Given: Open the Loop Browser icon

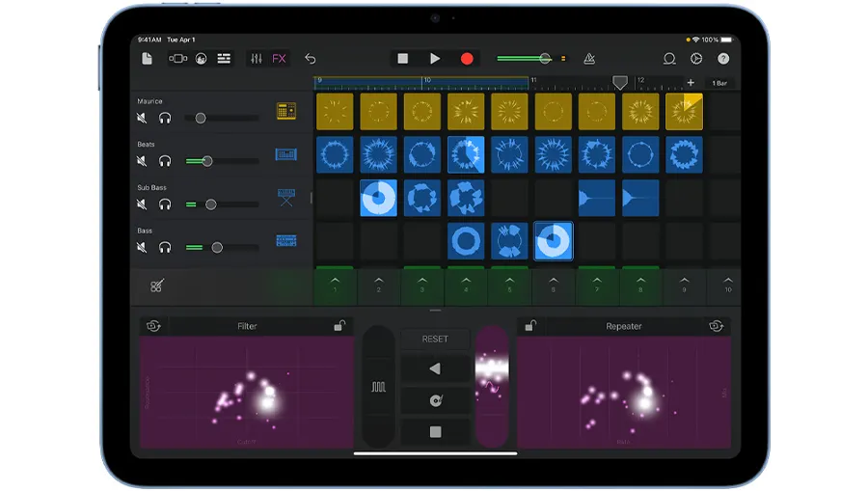Looking at the screenshot, I should point(669,59).
